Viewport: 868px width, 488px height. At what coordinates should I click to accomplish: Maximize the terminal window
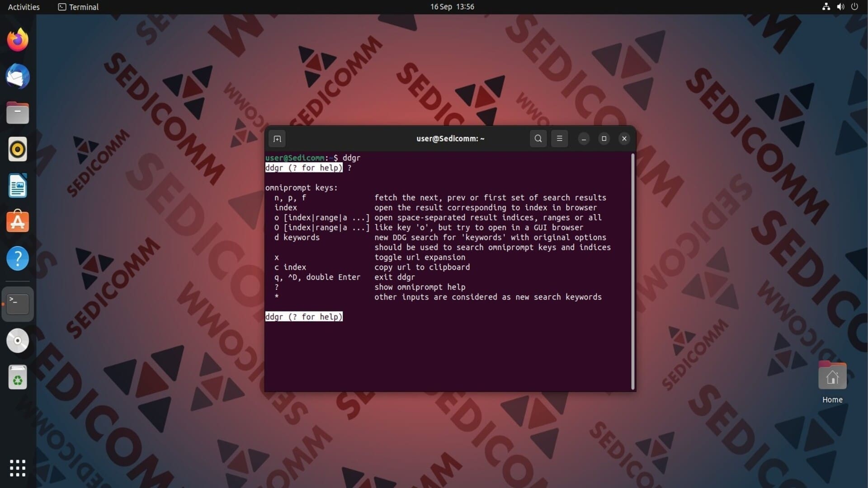point(604,139)
